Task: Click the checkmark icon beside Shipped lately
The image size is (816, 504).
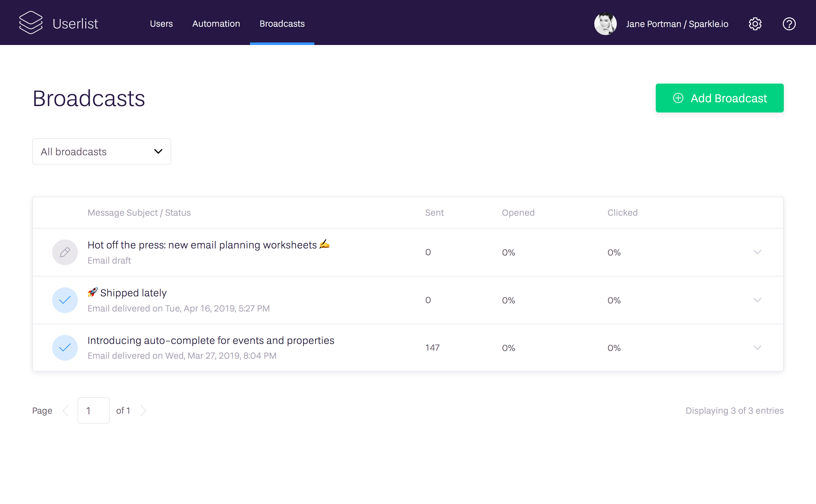Action: click(65, 300)
